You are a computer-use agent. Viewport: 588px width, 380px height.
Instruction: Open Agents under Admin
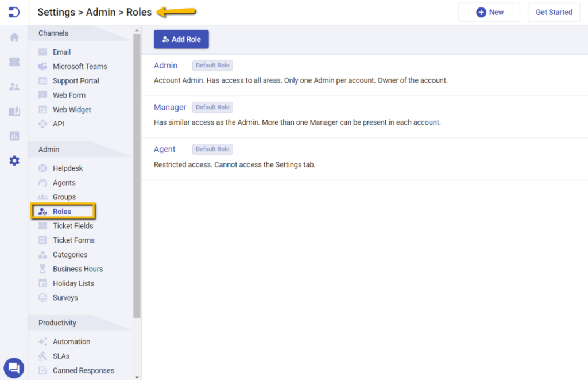click(x=64, y=182)
